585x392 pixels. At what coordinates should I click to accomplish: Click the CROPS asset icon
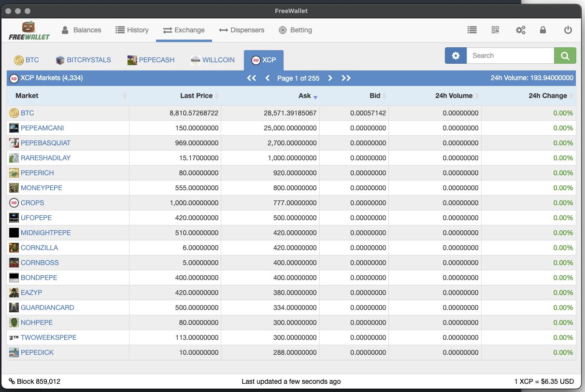pos(14,203)
